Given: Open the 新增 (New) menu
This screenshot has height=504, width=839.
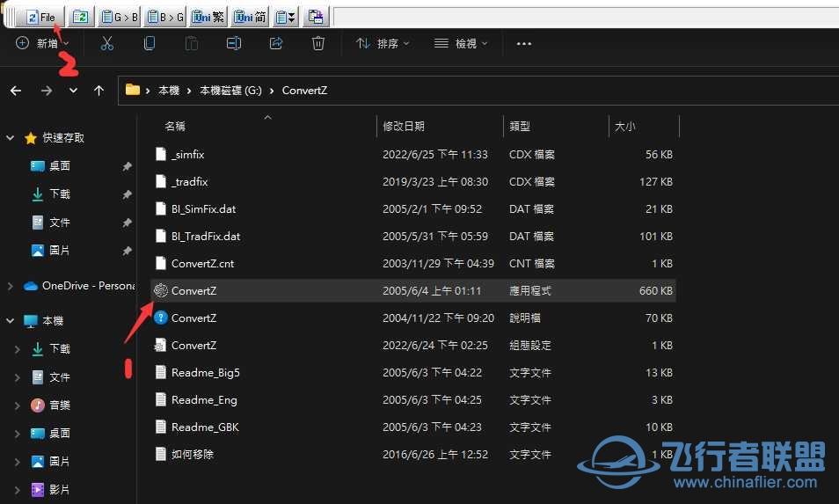Looking at the screenshot, I should click(x=42, y=43).
